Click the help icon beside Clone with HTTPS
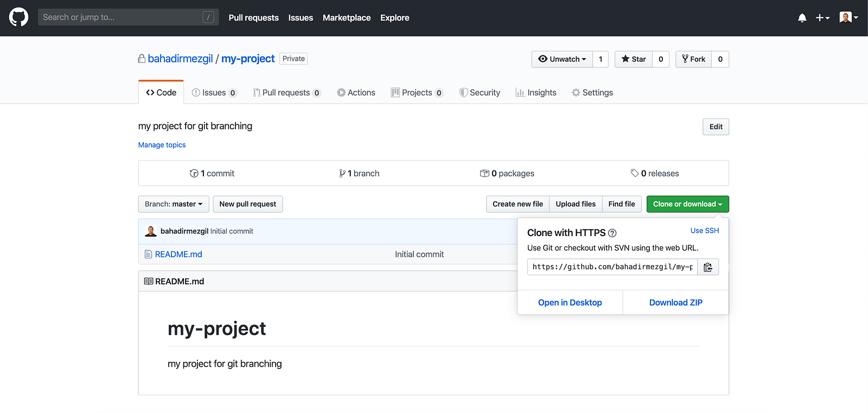The image size is (868, 413). tap(612, 233)
